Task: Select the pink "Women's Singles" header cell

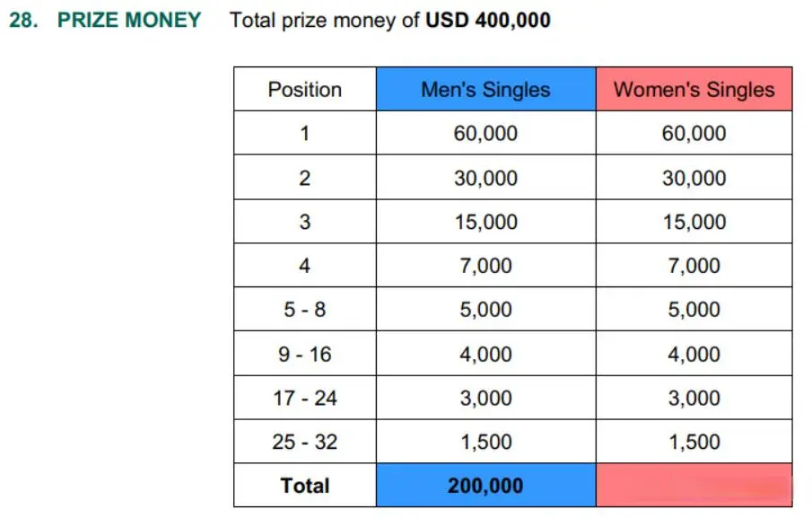Action: pos(694,90)
